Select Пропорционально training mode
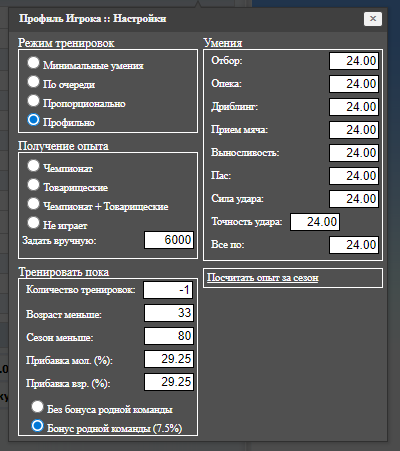400x451 pixels. tap(33, 100)
